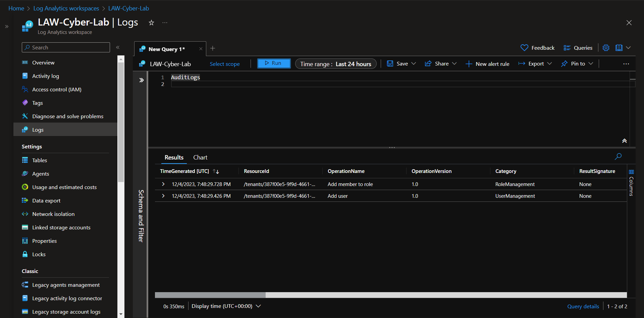Open the Columns side panel
The width and height of the screenshot is (644, 318).
pyautogui.click(x=631, y=183)
